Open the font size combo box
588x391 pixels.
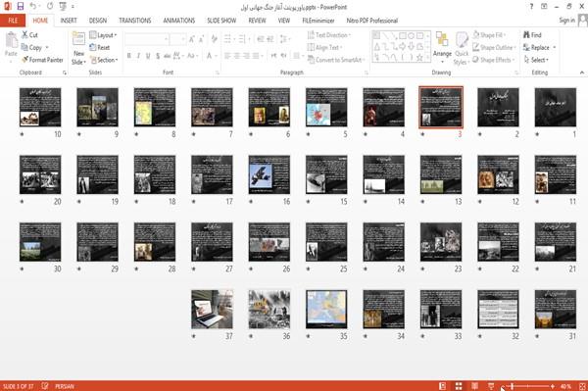177,39
